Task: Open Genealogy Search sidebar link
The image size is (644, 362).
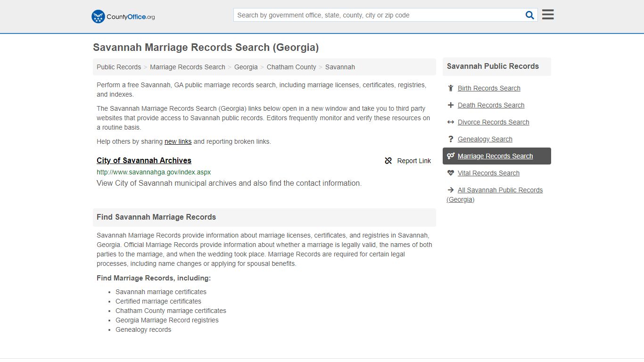Action: pyautogui.click(x=485, y=139)
